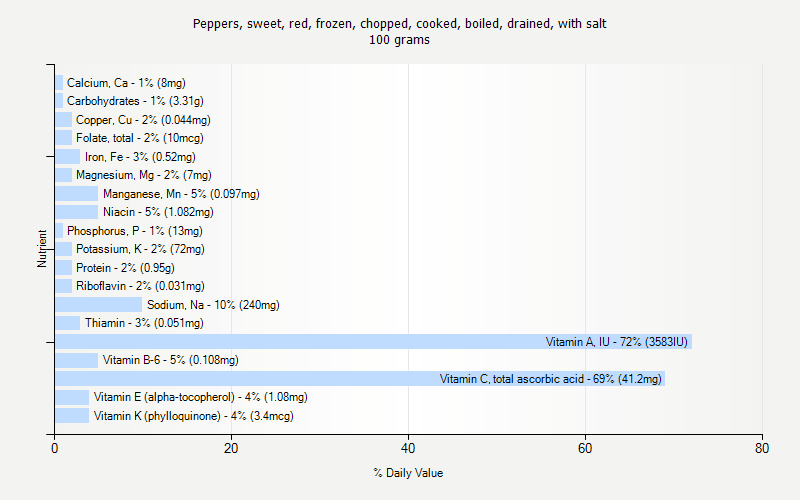Click 'Vitamin B-6 - 5% (0.108mg)' label
Screen dimensions: 800x500
tap(170, 360)
